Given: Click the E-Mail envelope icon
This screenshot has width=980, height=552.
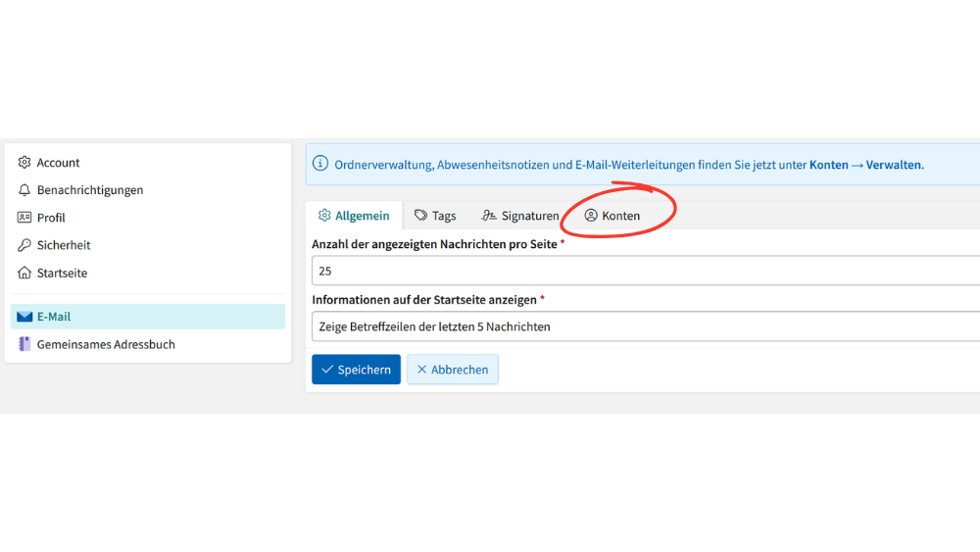Looking at the screenshot, I should click(x=24, y=317).
